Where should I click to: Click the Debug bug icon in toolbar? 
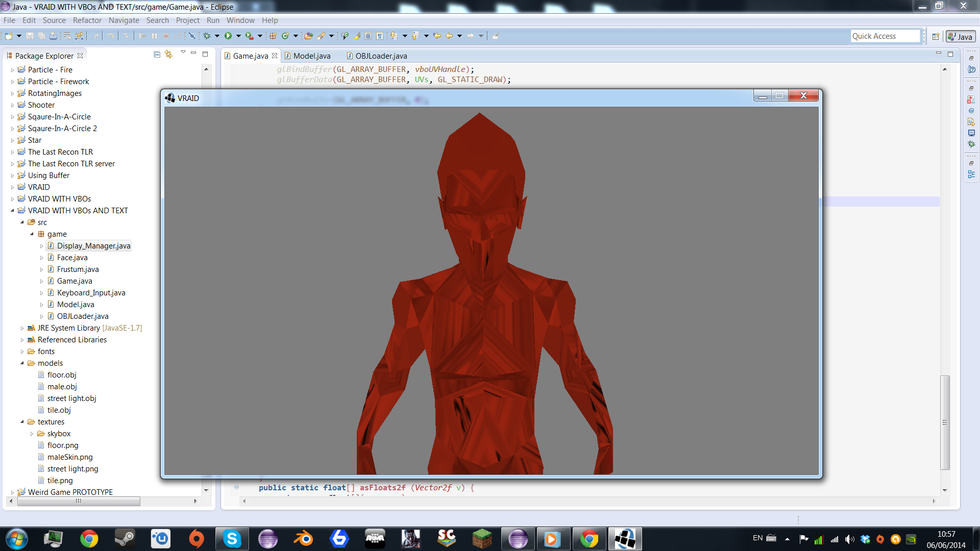[x=207, y=36]
